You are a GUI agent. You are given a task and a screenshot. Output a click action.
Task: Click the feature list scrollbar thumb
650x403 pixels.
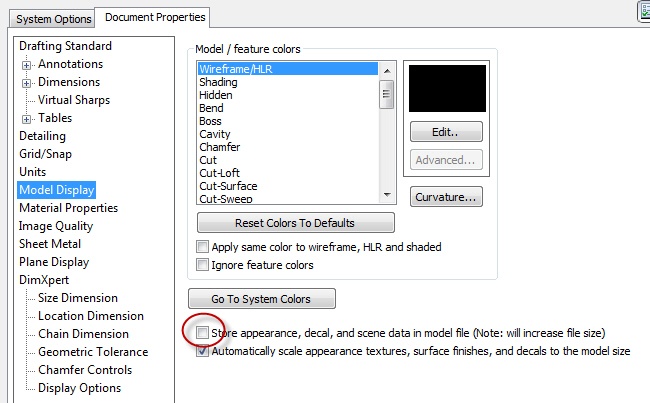click(386, 94)
